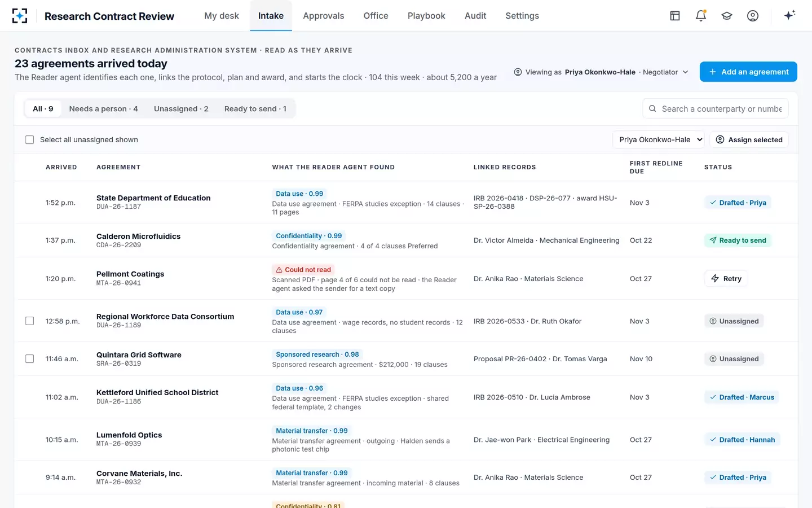Click the graduation cap icon
812x508 pixels.
[x=727, y=16]
